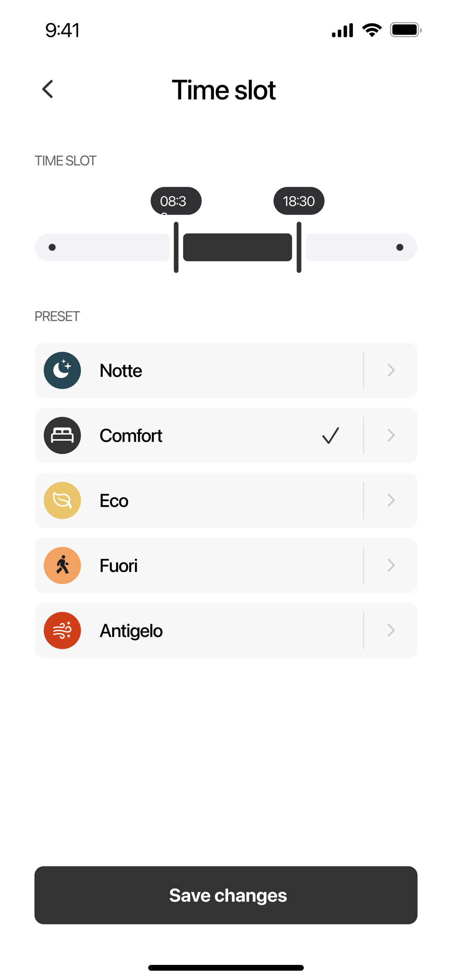Viewport: 452px width, 980px height.
Task: Open Comfort preset details chevron
Action: pos(391,435)
